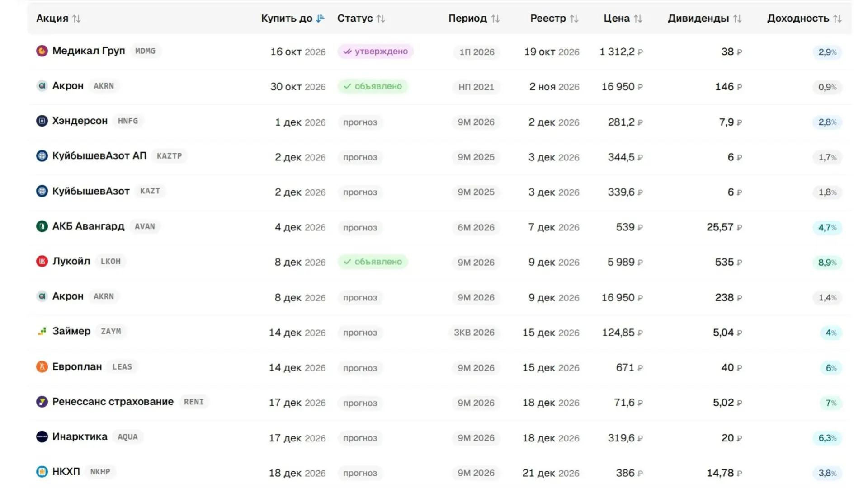Viewport: 868px width, 488px height.
Task: Sort by Цена column arrows
Action: (x=638, y=19)
